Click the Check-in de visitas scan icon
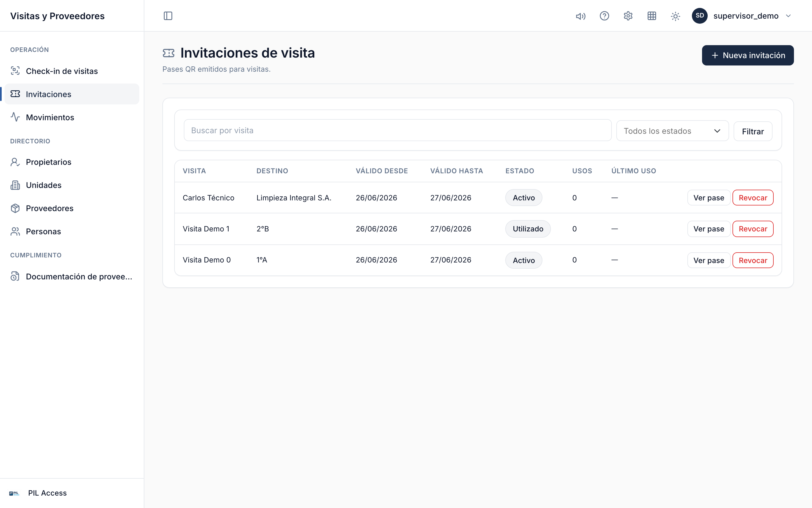This screenshot has width=812, height=508. (x=15, y=71)
